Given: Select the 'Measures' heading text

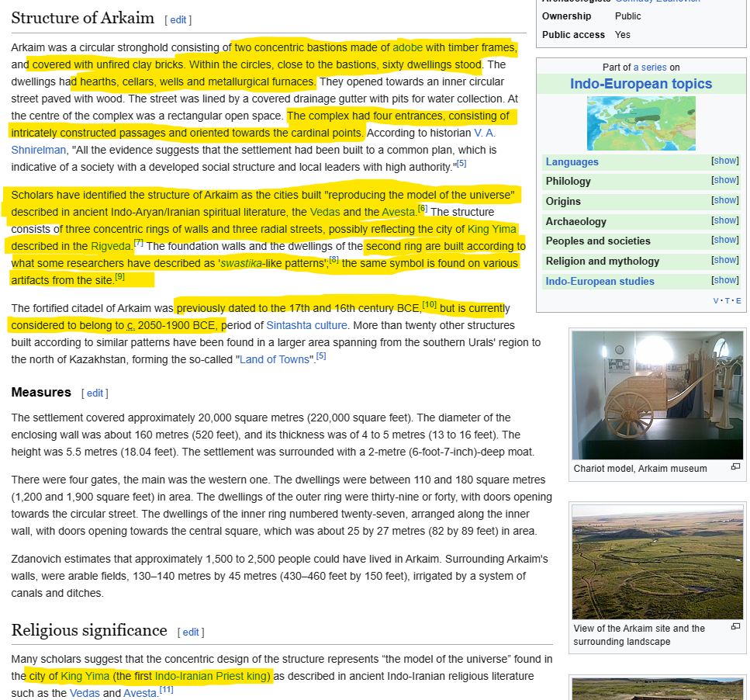Looking at the screenshot, I should (41, 393).
